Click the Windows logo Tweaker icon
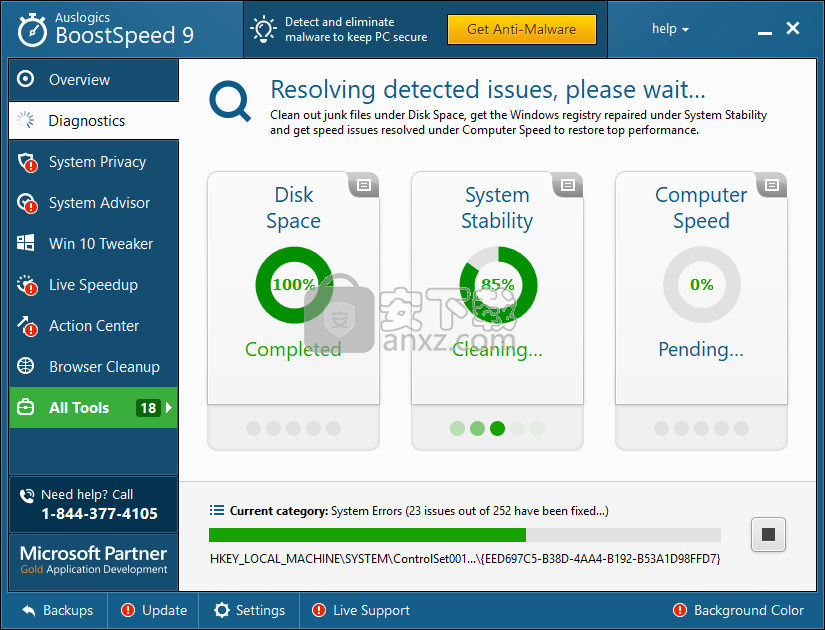 click(25, 243)
